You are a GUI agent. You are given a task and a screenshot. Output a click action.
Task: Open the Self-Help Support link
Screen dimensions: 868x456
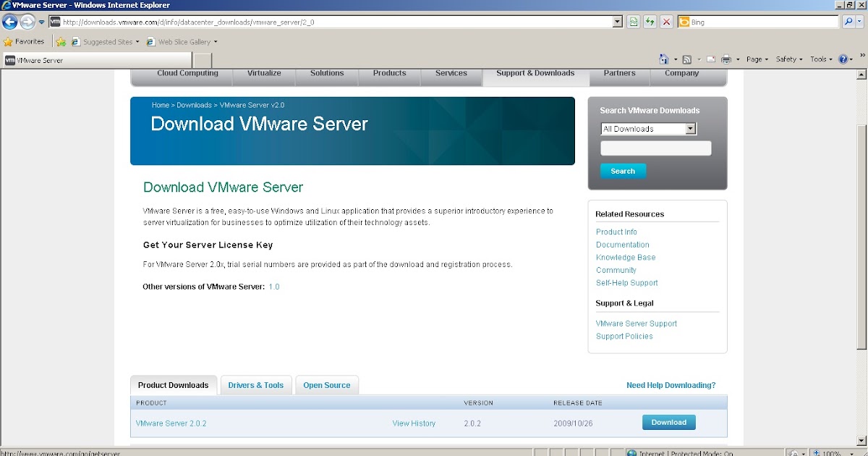point(627,283)
